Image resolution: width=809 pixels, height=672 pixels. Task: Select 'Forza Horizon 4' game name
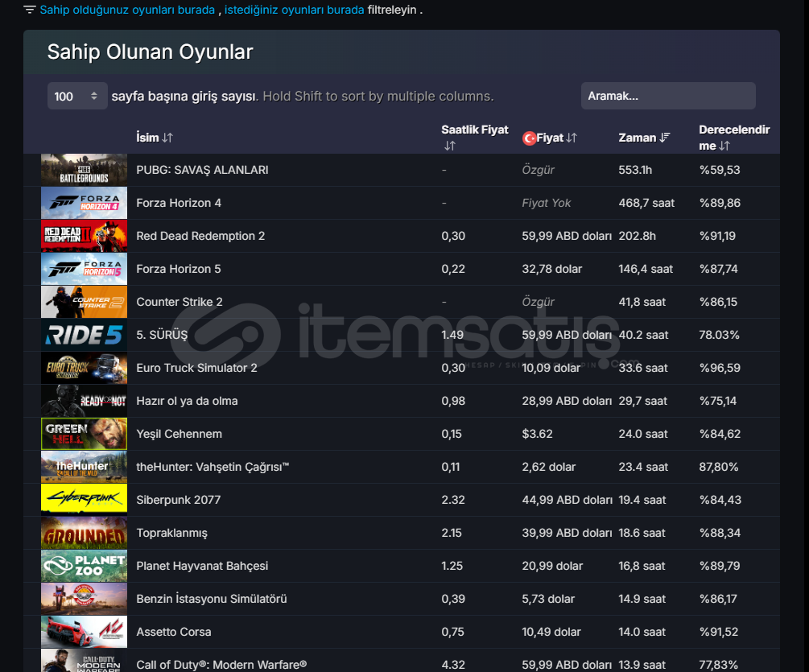[179, 203]
